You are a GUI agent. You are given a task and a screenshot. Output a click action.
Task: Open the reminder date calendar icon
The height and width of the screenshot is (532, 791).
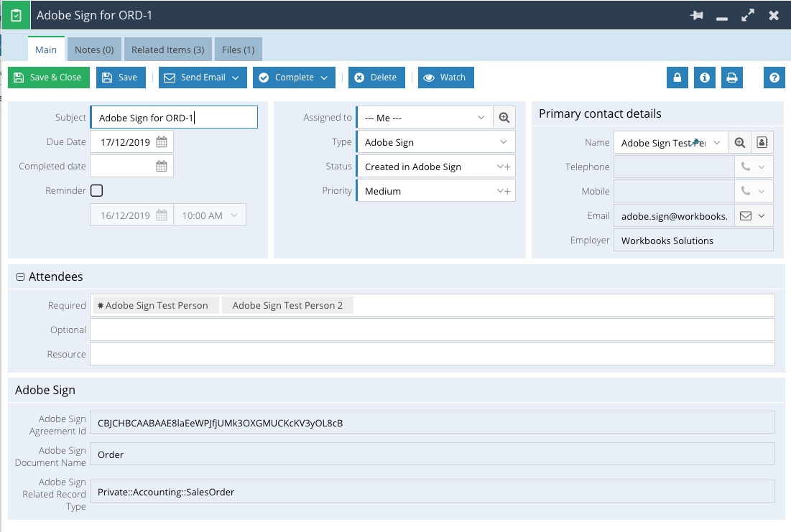click(162, 215)
